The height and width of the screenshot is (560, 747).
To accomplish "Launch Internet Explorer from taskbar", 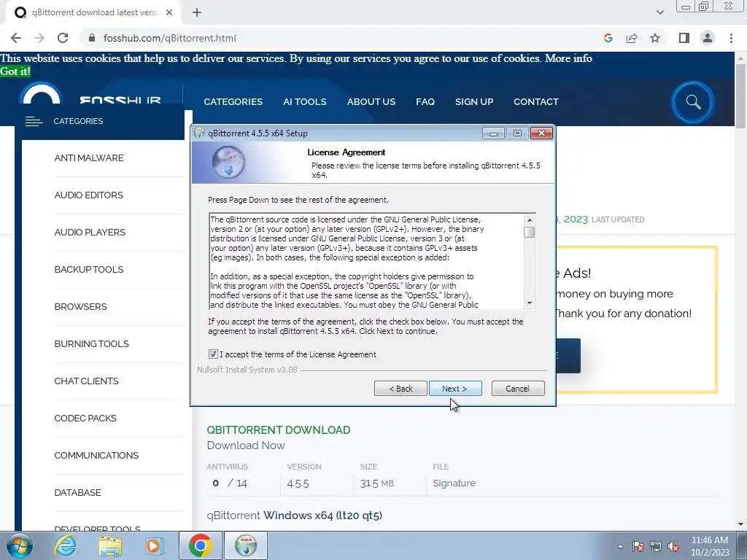I will pyautogui.click(x=65, y=545).
